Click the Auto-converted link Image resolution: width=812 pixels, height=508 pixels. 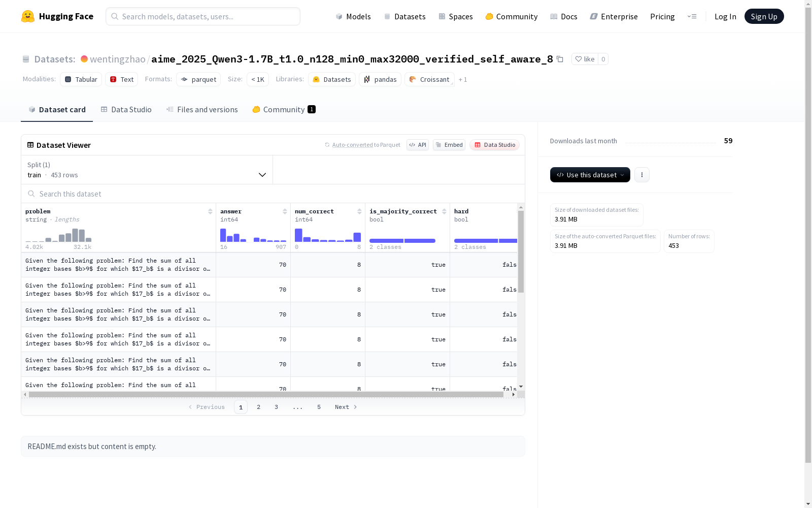tap(353, 145)
